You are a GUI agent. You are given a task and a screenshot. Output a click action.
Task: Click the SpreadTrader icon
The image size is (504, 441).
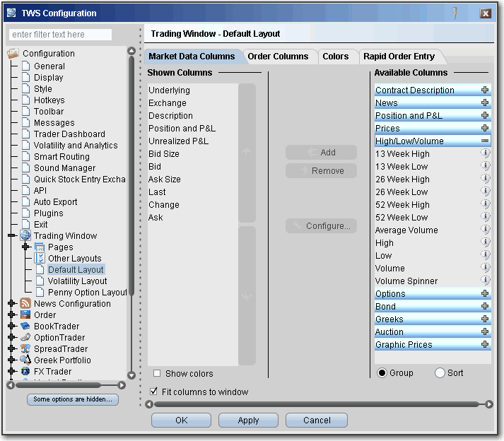pyautogui.click(x=25, y=348)
